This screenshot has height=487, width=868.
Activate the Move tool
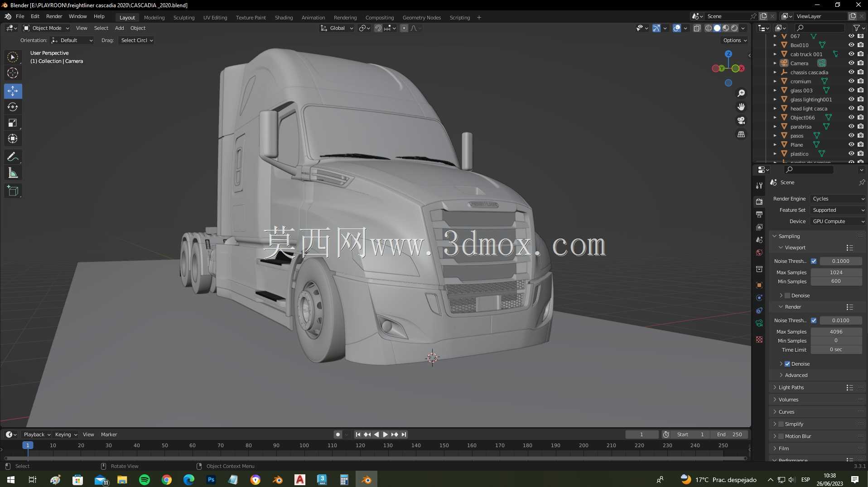point(13,91)
